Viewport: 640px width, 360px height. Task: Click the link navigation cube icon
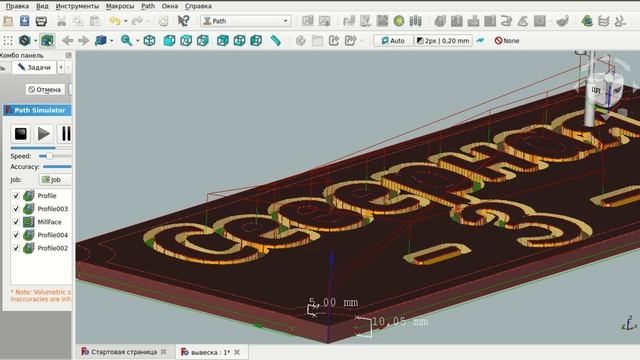[x=100, y=40]
